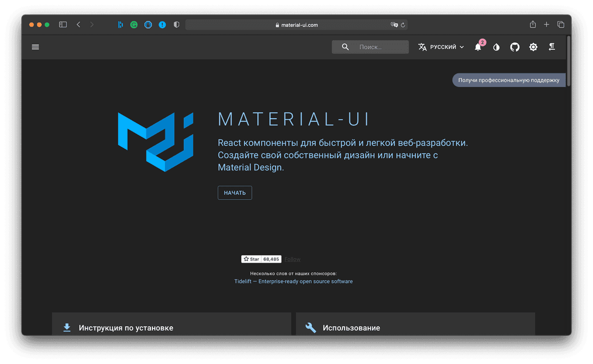Viewport: 593px width, 364px height.
Task: Open settings via the gear icon
Action: click(x=533, y=47)
